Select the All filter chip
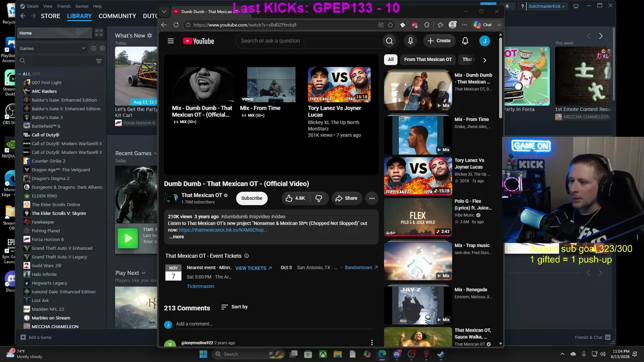The width and height of the screenshot is (644, 362). coord(390,59)
